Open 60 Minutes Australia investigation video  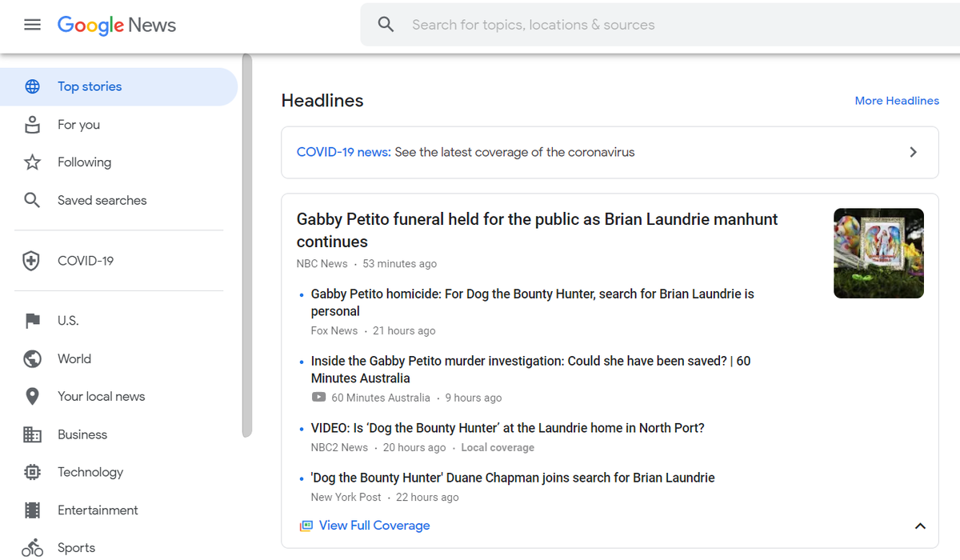coord(530,370)
